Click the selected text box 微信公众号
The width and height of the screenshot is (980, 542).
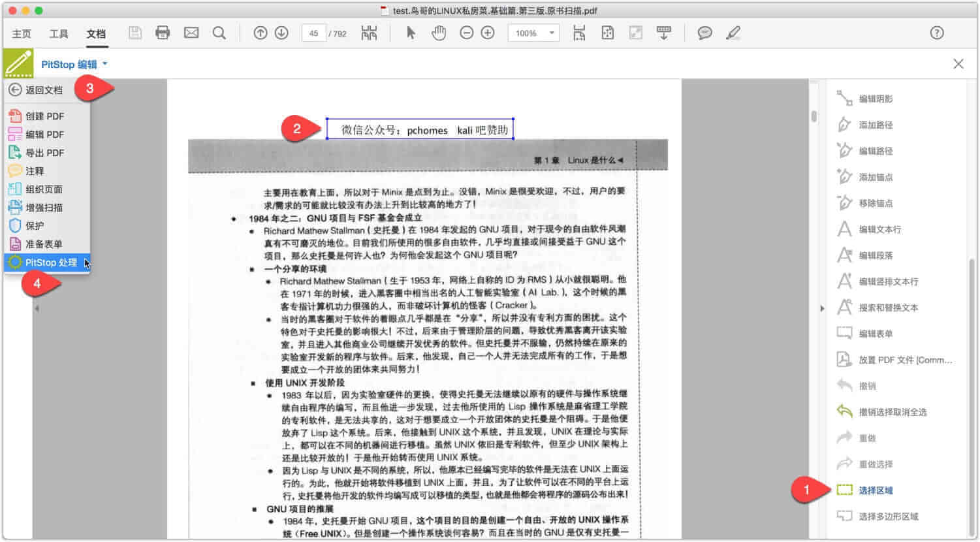pyautogui.click(x=420, y=129)
